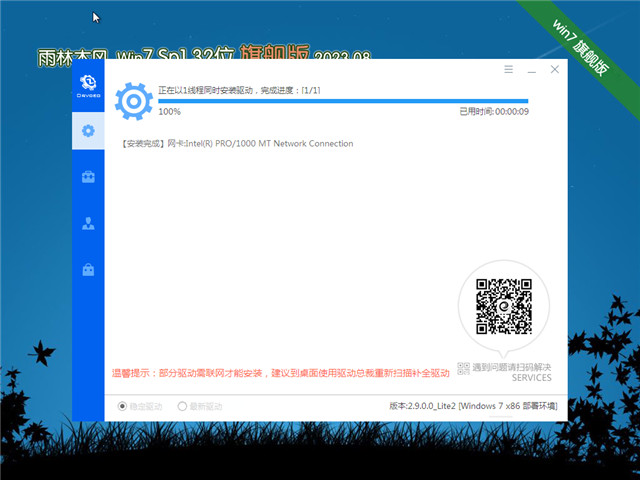The width and height of the screenshot is (640, 480).
Task: Click the QR code image
Action: point(504,306)
